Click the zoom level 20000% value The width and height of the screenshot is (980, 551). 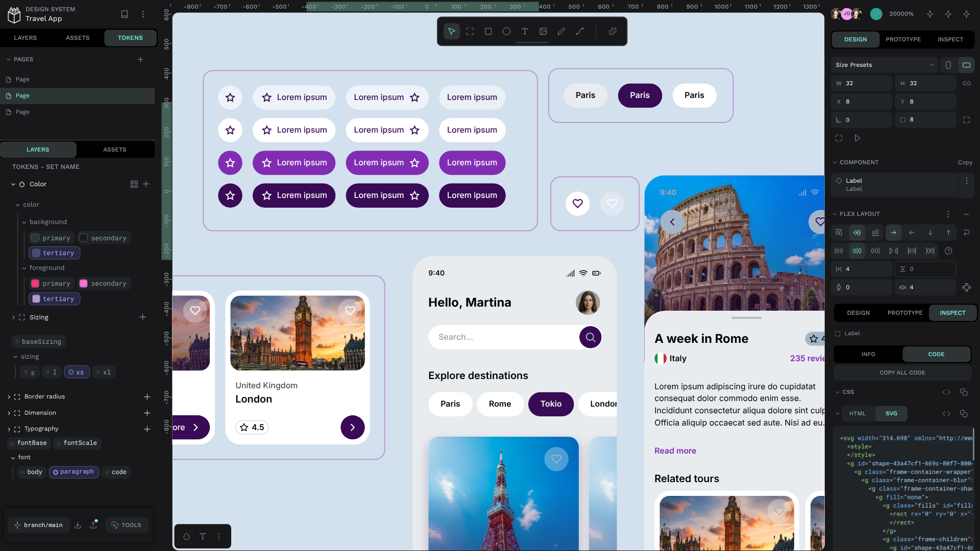click(901, 14)
